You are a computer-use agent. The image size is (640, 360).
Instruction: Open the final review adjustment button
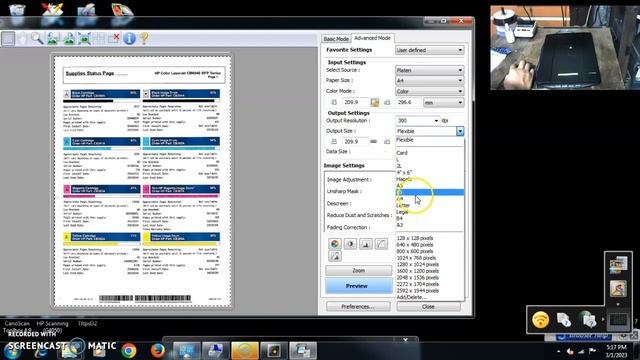point(335,256)
